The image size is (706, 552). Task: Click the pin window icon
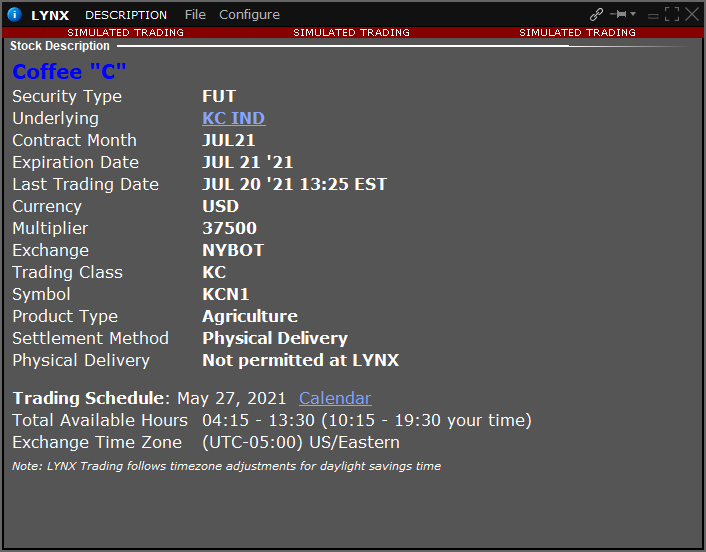pyautogui.click(x=619, y=14)
